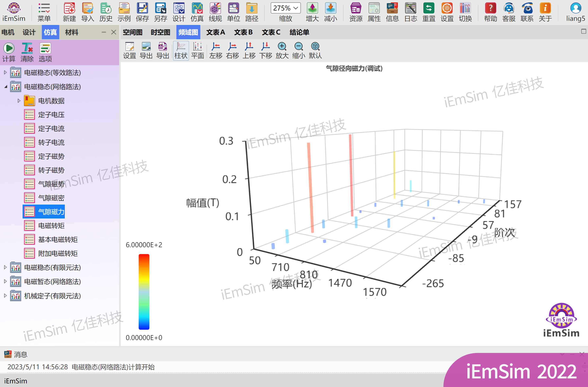Toggle the 柱状 (Bar) chart mode
The width and height of the screenshot is (588, 387).
coord(181,50)
